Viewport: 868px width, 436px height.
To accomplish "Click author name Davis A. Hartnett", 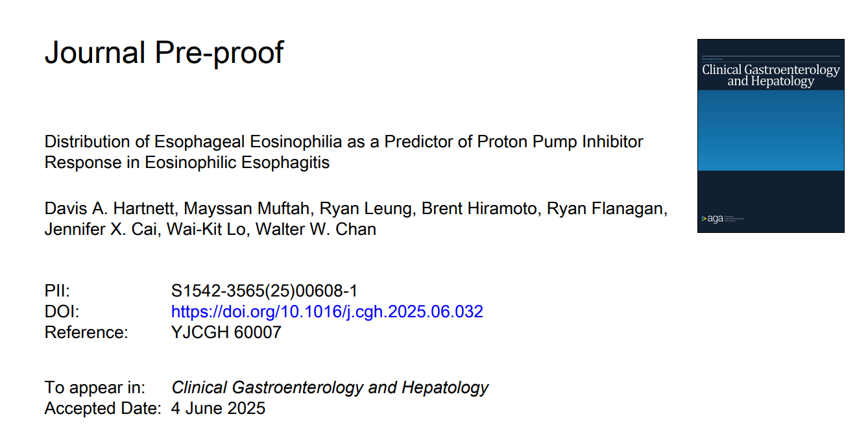I will 110,209.
